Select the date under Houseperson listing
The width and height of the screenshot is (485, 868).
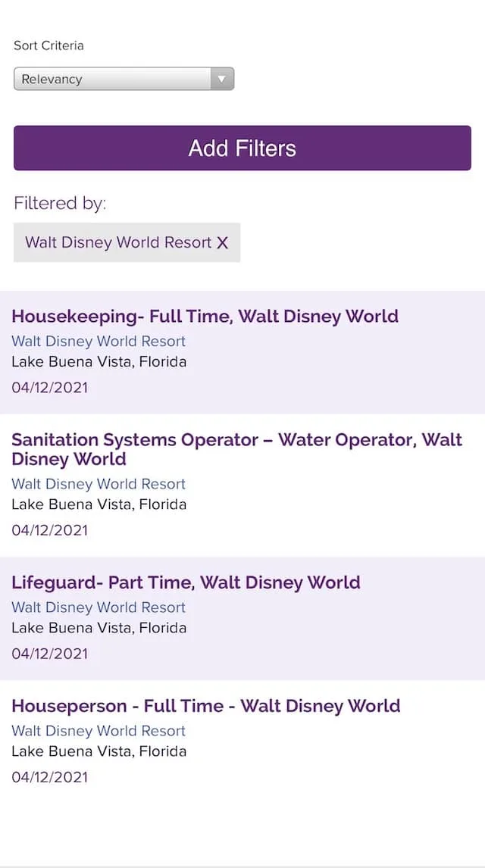click(x=50, y=777)
